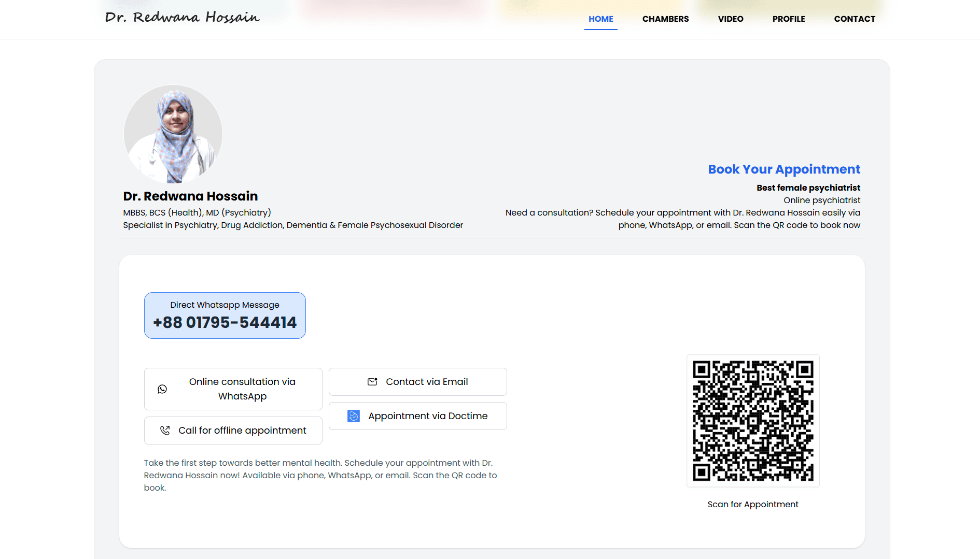Navigate to the PROFILE section
980x559 pixels.
[x=788, y=19]
